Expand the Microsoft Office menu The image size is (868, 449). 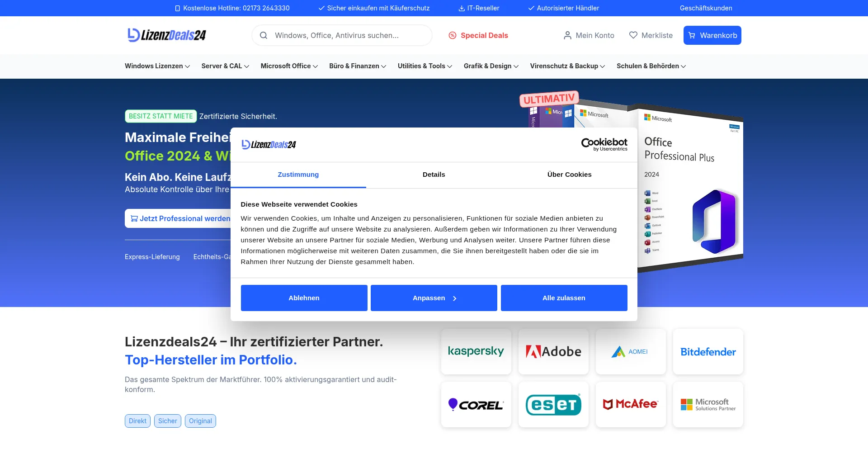point(289,66)
